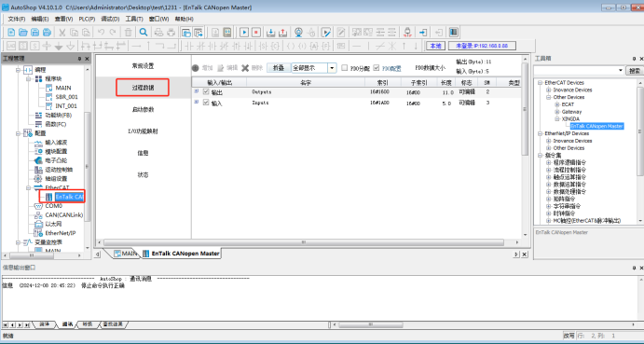
Task: Click the 折叠 collapse button
Action: coord(279,68)
